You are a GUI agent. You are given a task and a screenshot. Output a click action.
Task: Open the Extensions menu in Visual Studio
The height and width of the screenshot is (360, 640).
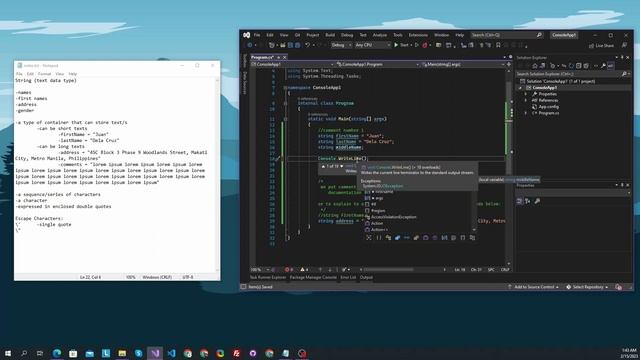pos(418,35)
